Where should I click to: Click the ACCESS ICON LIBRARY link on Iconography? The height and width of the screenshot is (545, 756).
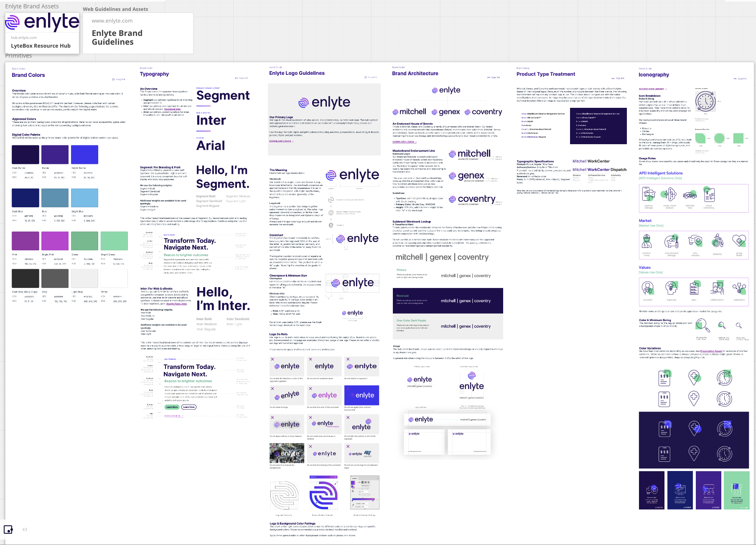652,89
